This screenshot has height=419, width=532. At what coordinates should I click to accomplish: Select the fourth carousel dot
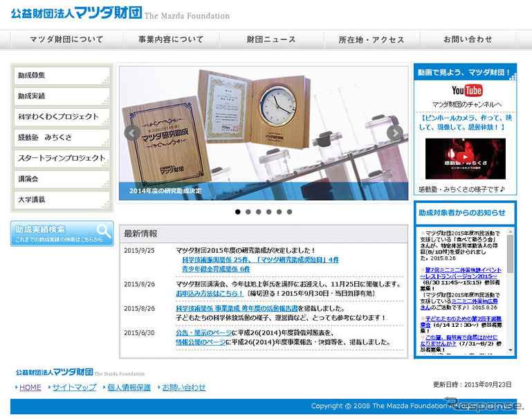pos(268,212)
